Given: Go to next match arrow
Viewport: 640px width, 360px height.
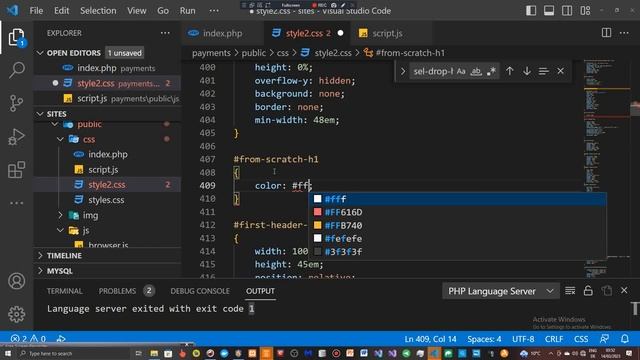Looking at the screenshot, I should tap(527, 71).
